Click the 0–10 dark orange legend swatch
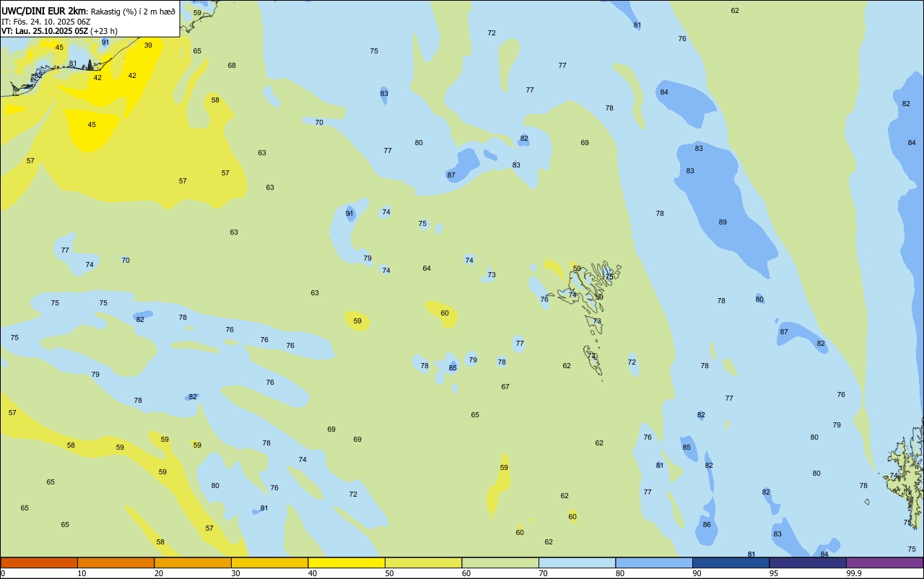Image resolution: width=924 pixels, height=579 pixels. click(39, 562)
